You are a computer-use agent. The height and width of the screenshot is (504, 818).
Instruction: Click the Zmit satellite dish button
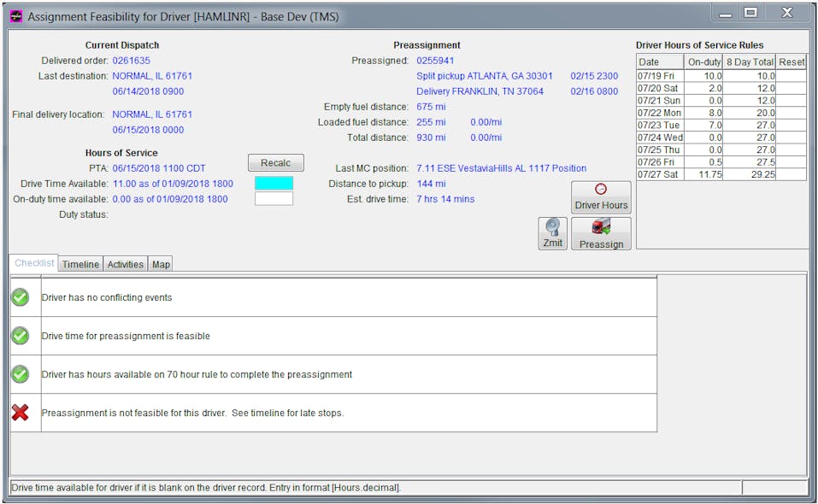tap(553, 233)
